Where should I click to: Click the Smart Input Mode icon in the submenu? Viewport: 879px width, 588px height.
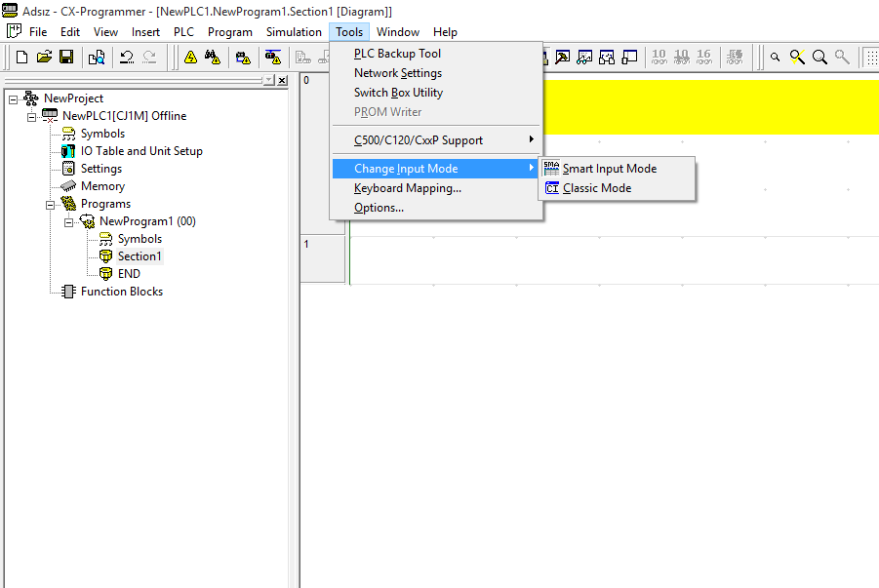tap(551, 169)
